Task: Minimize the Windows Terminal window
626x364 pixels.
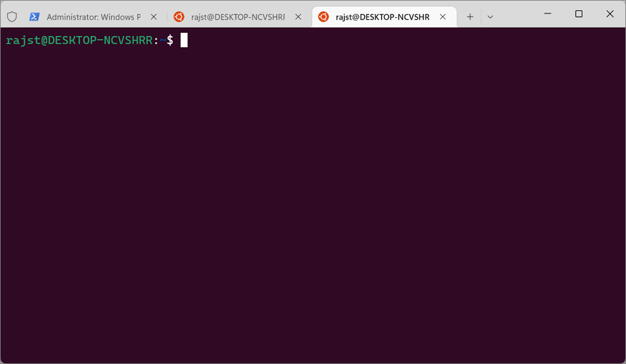Action: (x=548, y=13)
